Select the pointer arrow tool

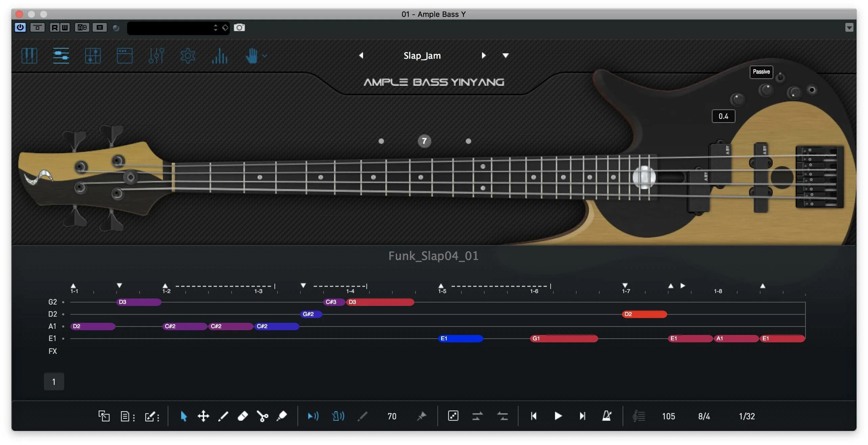tap(184, 416)
